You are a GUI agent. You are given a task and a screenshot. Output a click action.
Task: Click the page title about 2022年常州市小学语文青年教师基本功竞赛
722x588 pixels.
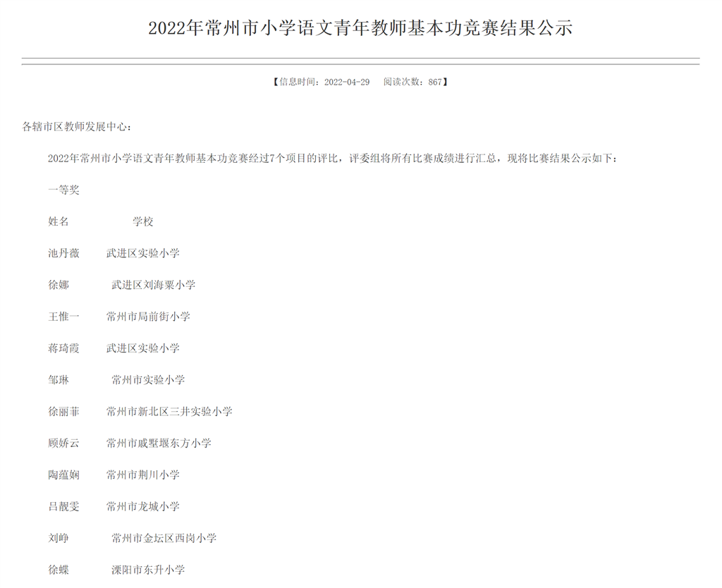click(360, 28)
